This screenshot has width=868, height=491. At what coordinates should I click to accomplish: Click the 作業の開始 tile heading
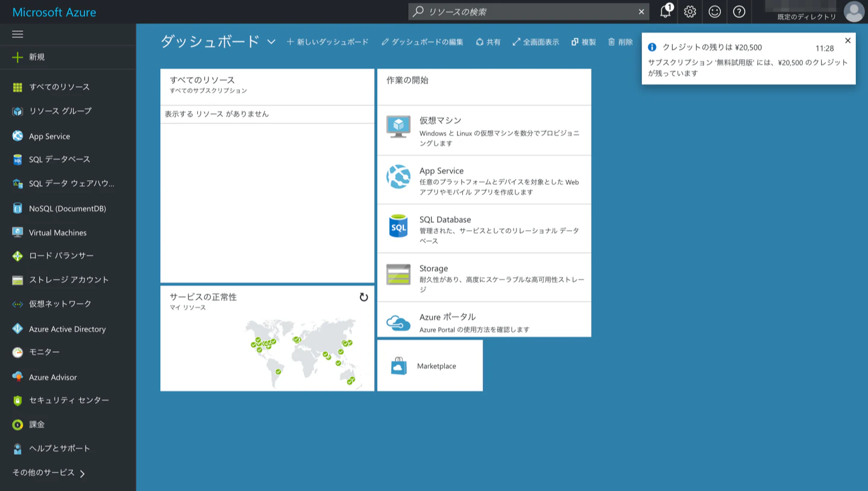407,80
